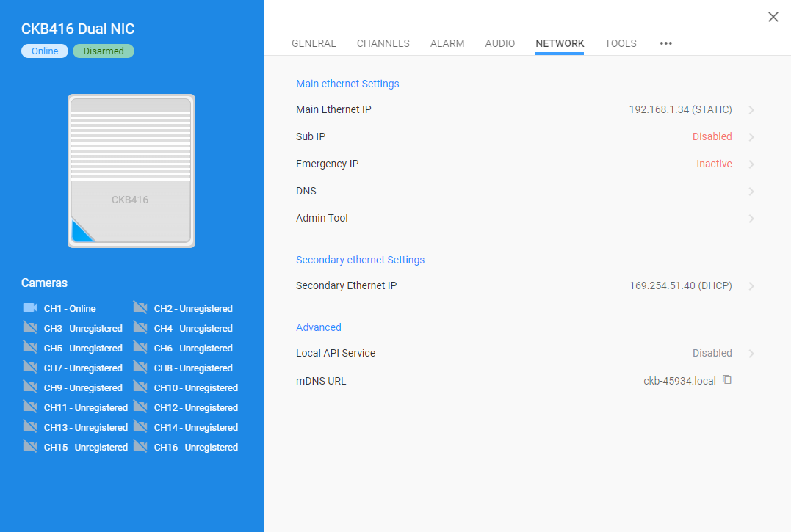The width and height of the screenshot is (791, 532).
Task: Select the CH5 unregistered camera icon
Action: coord(30,347)
